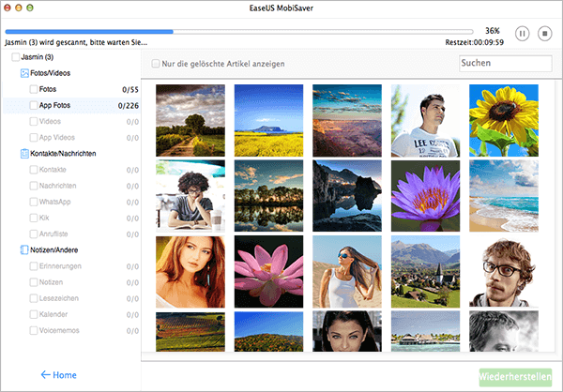Viewport: 563px width, 392px height.
Task: Click the Fotos/Videos category icon
Action: click(24, 73)
